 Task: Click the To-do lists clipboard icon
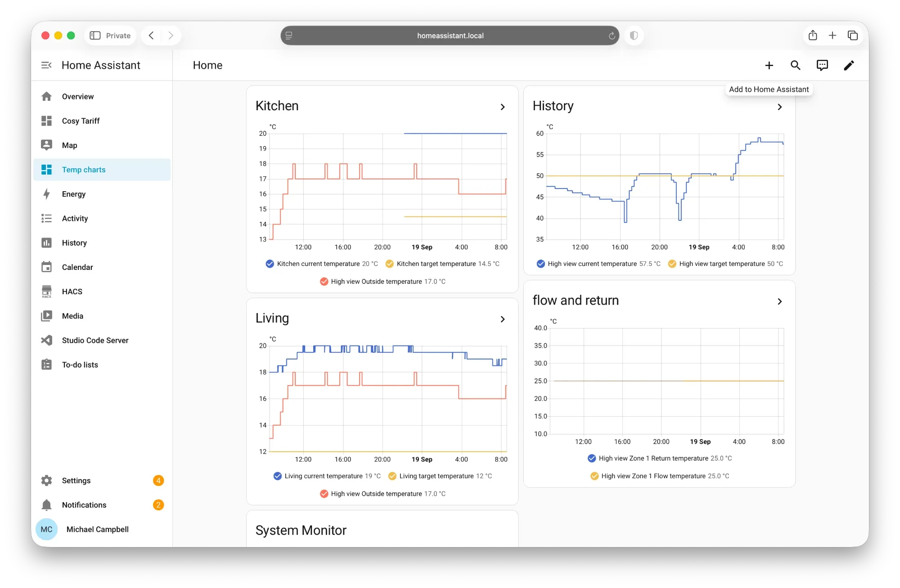(x=46, y=364)
